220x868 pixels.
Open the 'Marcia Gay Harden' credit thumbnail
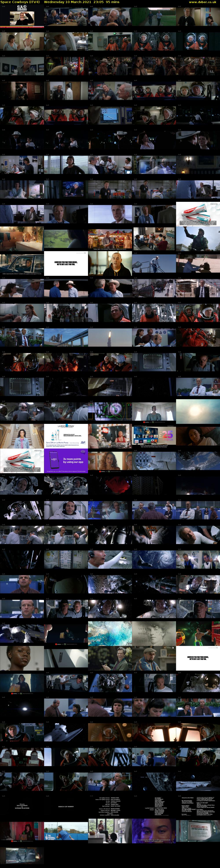(66, 807)
